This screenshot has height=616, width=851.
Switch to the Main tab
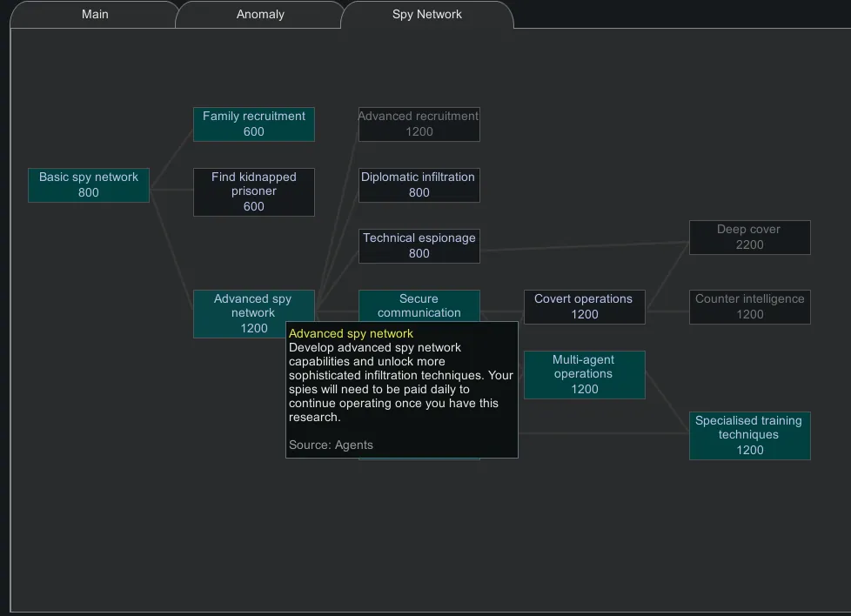tap(95, 15)
